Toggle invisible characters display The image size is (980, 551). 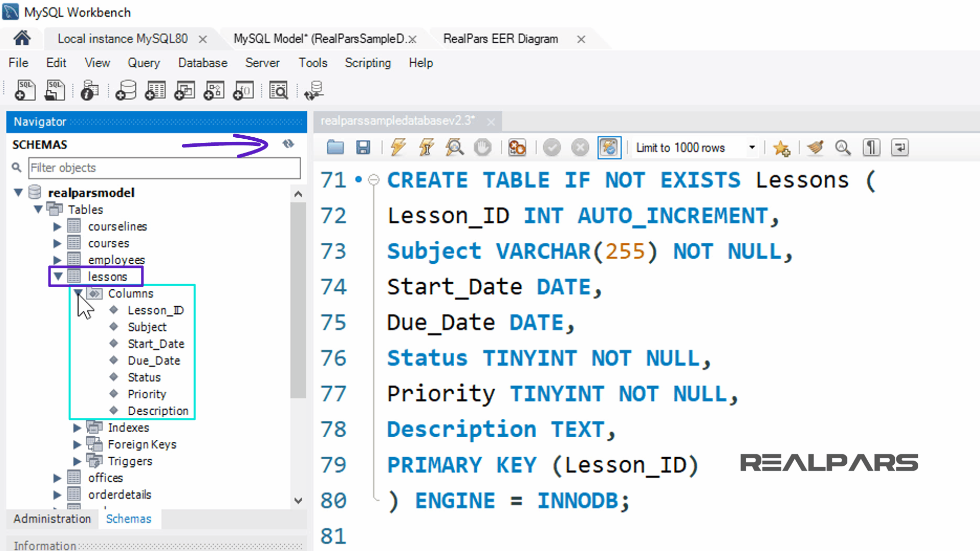pyautogui.click(x=871, y=148)
